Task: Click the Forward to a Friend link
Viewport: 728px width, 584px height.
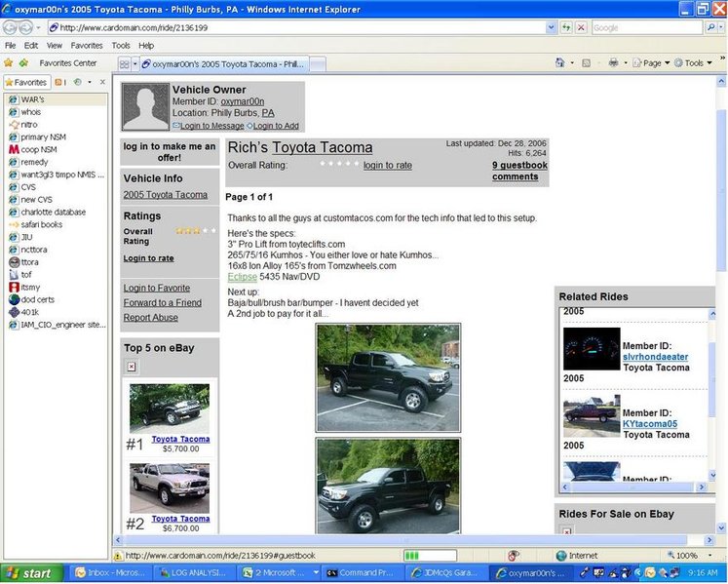Action: pos(163,302)
